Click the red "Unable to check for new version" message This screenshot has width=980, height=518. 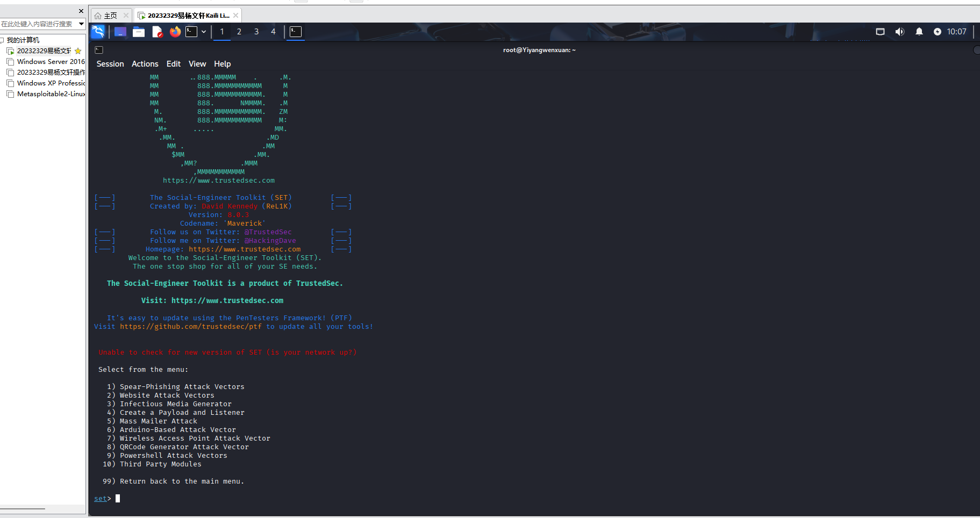pyautogui.click(x=227, y=352)
